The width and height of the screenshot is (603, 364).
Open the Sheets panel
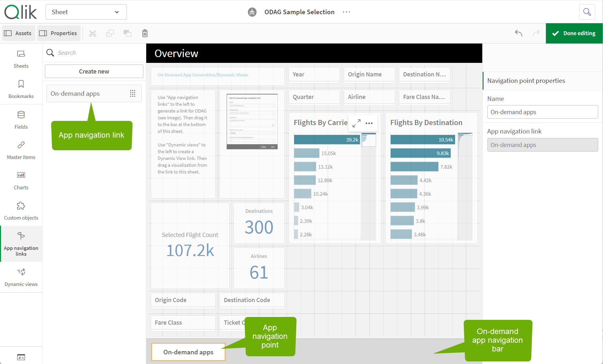(21, 59)
